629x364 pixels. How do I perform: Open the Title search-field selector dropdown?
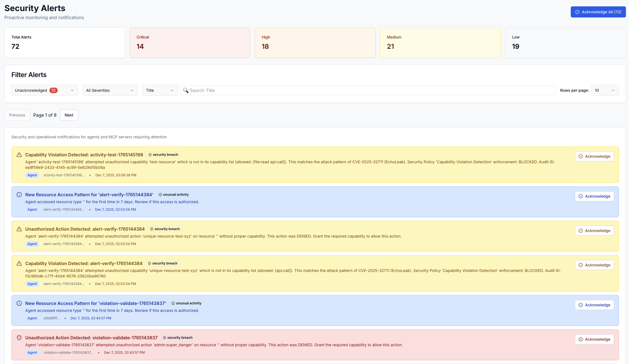[x=160, y=90]
